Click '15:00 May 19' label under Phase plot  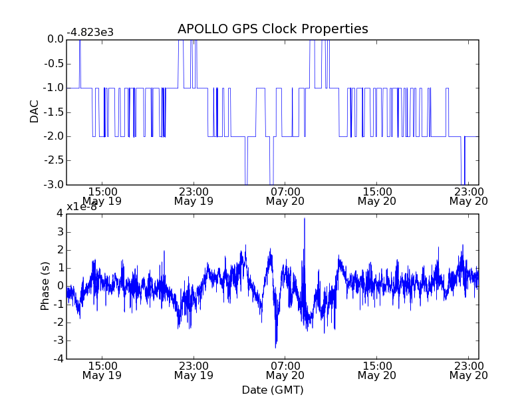(102, 370)
